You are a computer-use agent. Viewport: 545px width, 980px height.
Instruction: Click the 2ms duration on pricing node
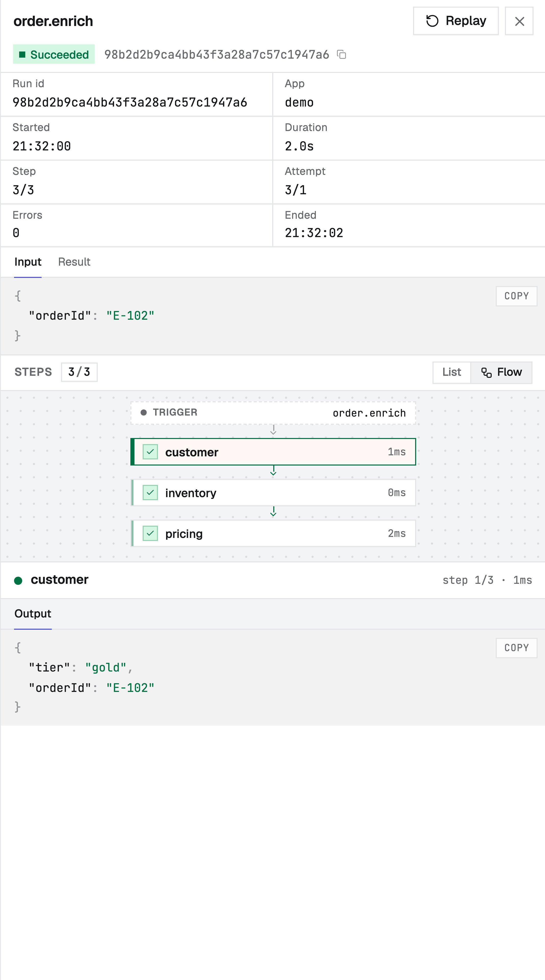click(397, 533)
